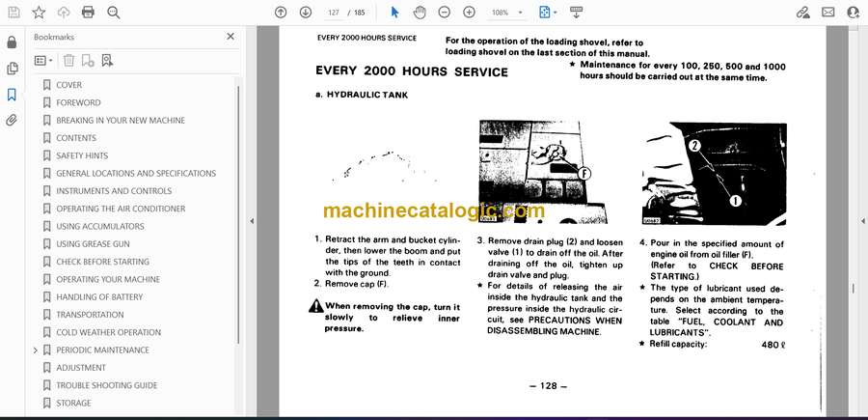Open the TRANSPORTATION bookmark
The height and width of the screenshot is (420, 868).
coord(90,315)
